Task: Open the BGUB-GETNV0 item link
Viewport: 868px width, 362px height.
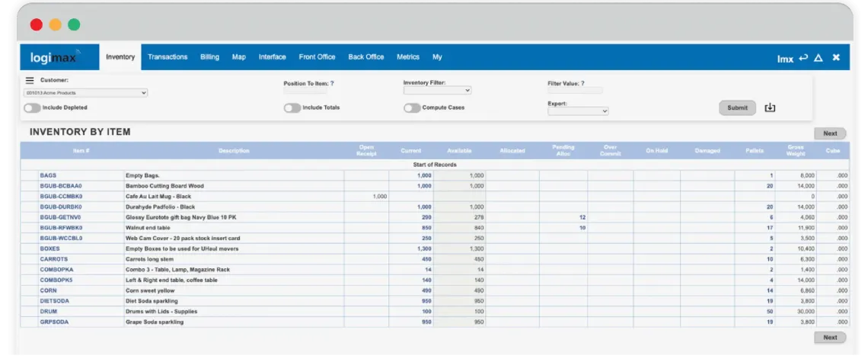Action: 60,217
